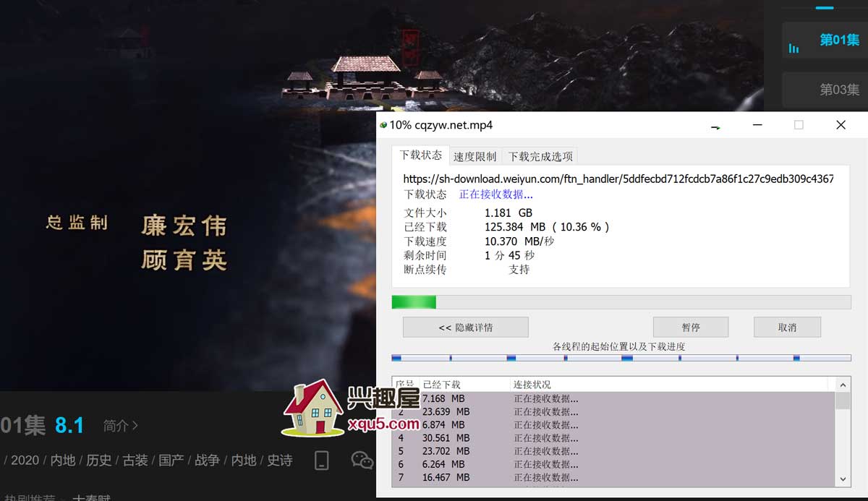Click the 8.1 rating on the video page

[69, 425]
